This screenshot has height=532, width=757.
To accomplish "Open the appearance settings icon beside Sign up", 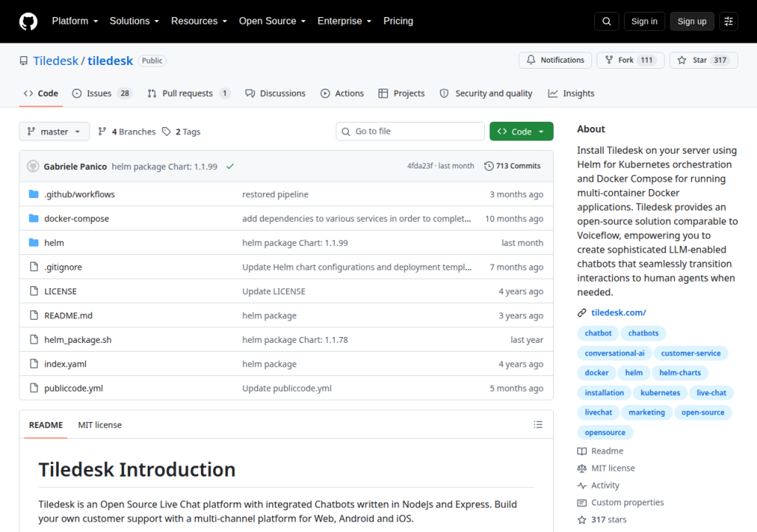I will (728, 21).
